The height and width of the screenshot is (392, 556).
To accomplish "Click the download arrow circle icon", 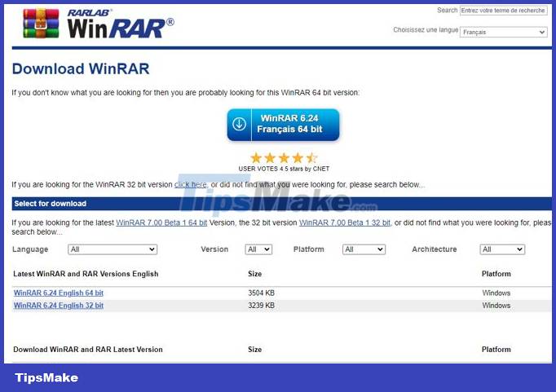I will click(x=240, y=124).
